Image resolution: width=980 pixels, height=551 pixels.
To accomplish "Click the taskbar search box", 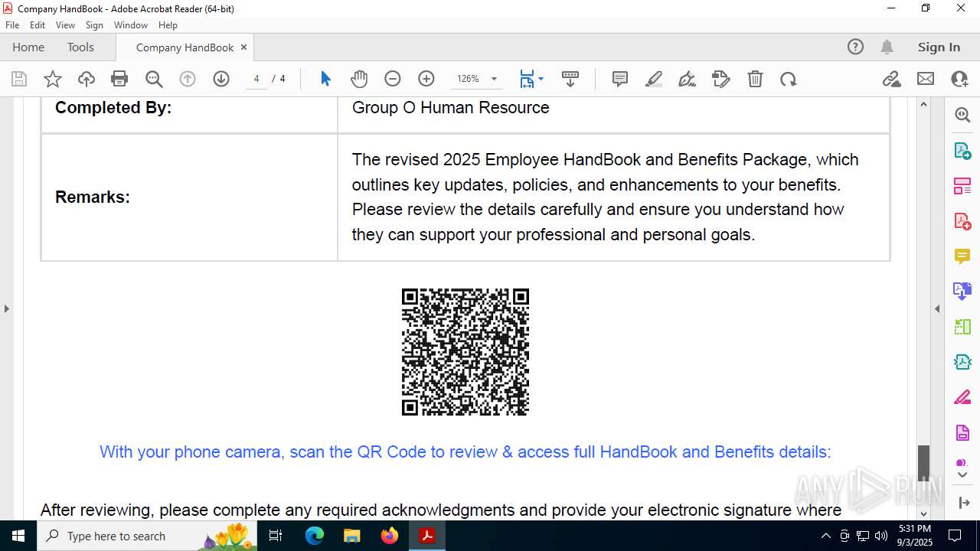I will coord(147,536).
